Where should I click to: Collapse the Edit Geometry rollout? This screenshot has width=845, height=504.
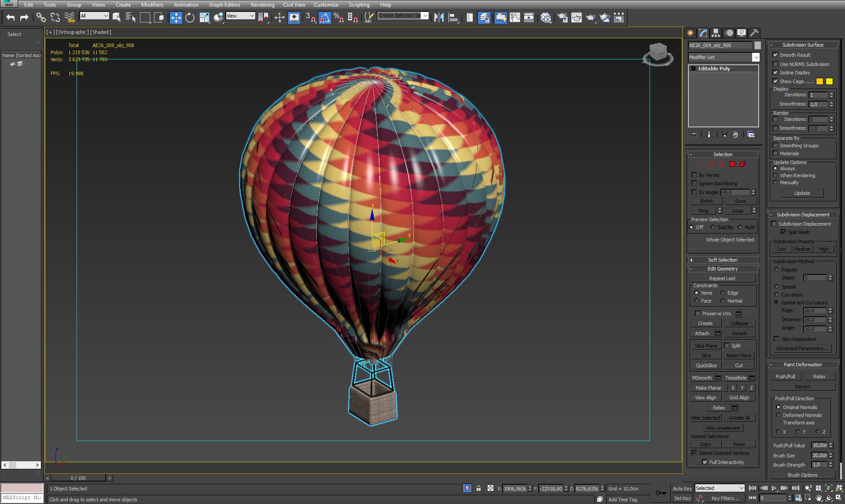pyautogui.click(x=723, y=269)
